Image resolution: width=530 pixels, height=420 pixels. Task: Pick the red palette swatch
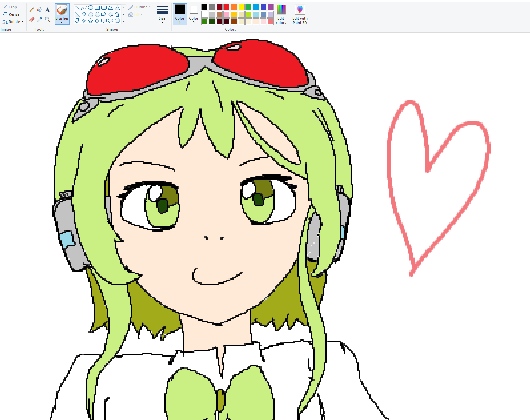click(x=227, y=7)
